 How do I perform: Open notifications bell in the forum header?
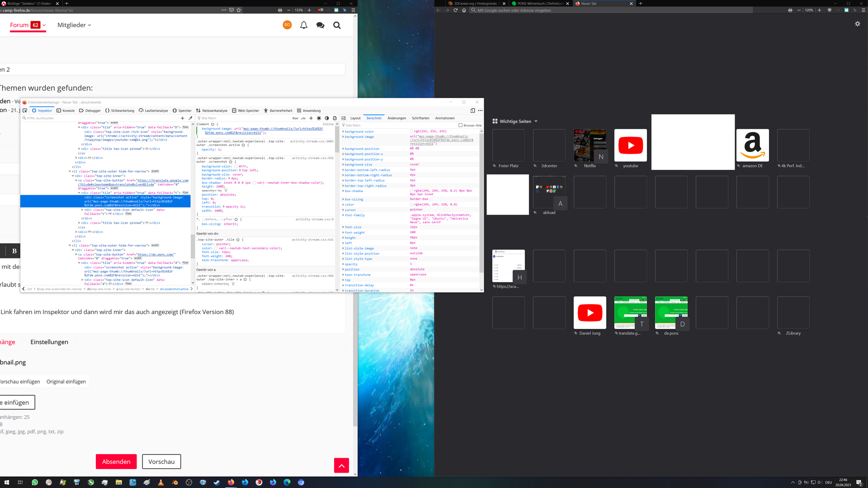(304, 25)
